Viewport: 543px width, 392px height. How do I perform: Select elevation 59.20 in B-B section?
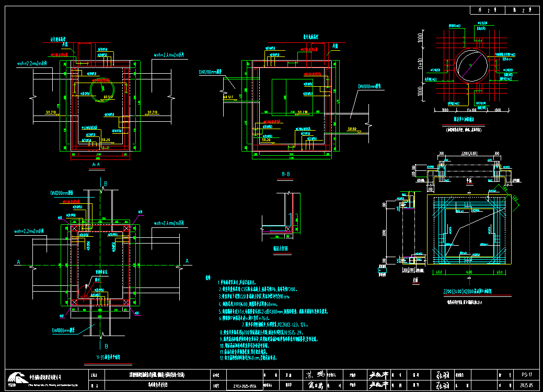pos(267,140)
